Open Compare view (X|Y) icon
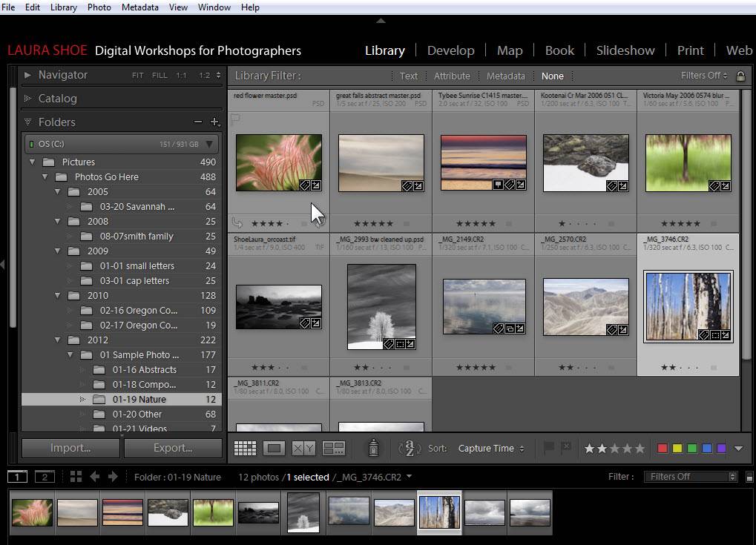This screenshot has height=545, width=756. tap(303, 448)
